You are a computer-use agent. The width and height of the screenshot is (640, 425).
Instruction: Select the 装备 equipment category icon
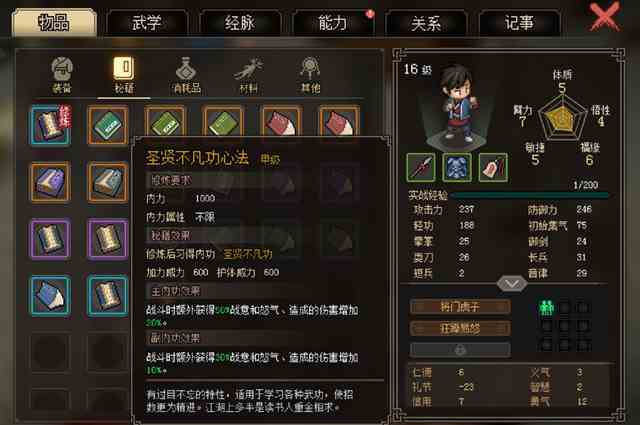pyautogui.click(x=62, y=75)
